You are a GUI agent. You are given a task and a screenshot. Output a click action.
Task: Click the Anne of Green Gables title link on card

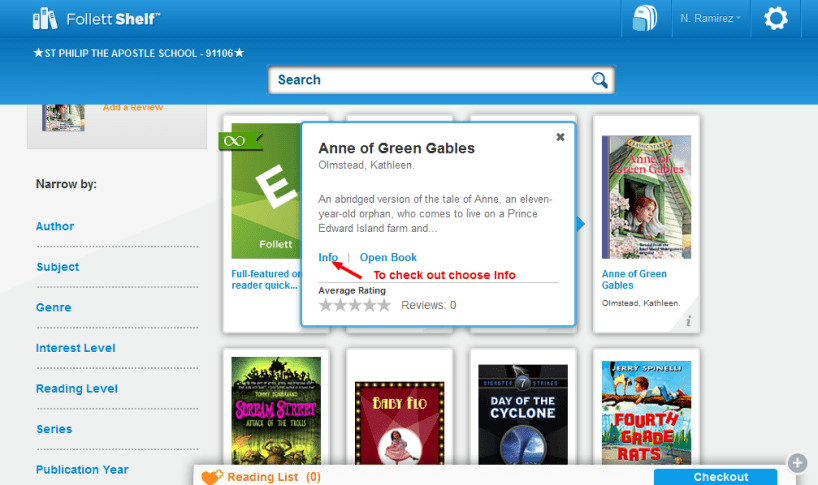[634, 280]
